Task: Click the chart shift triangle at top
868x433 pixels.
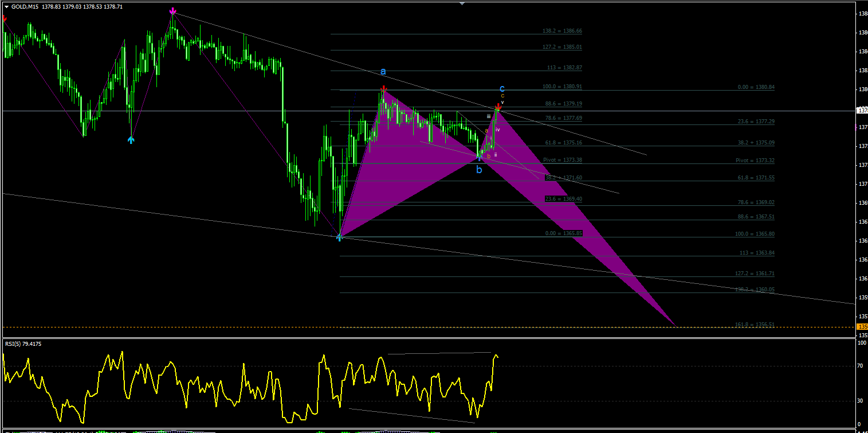Action: [x=462, y=3]
